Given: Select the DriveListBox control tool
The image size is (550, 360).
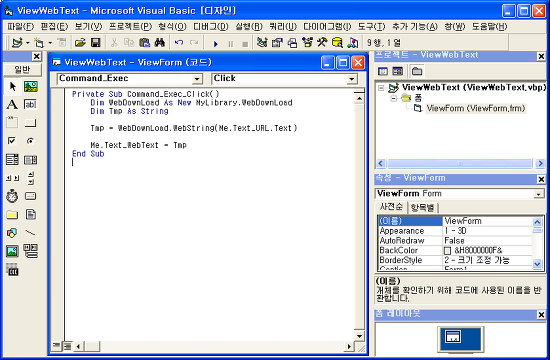Looking at the screenshot, I should pos(31,196).
